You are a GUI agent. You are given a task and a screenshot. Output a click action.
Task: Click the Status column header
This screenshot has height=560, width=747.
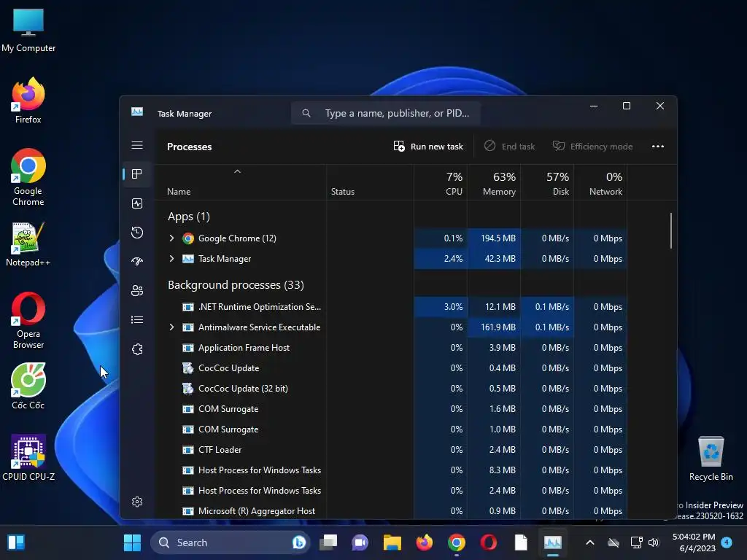[x=370, y=183]
